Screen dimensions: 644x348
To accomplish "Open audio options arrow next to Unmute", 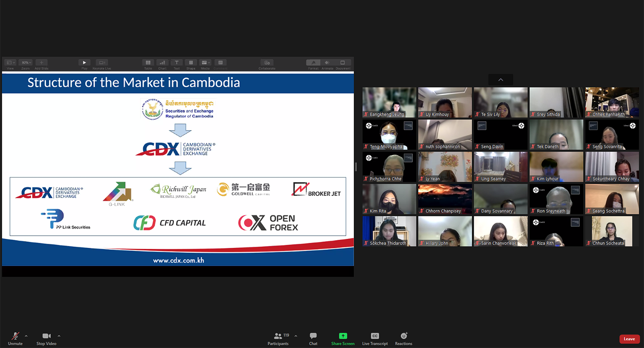I will [x=26, y=336].
